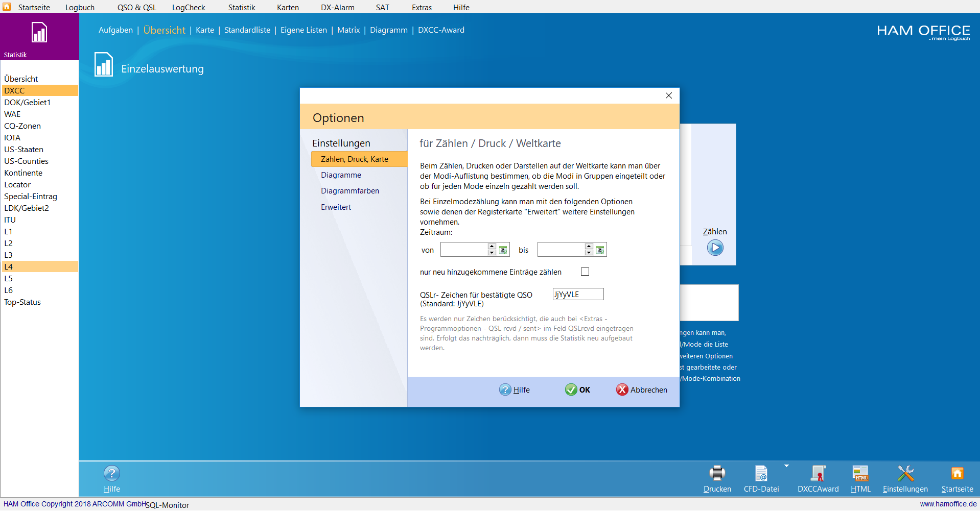Image resolution: width=980 pixels, height=511 pixels.
Task: Close the Optionen dialog with the X
Action: coord(668,95)
